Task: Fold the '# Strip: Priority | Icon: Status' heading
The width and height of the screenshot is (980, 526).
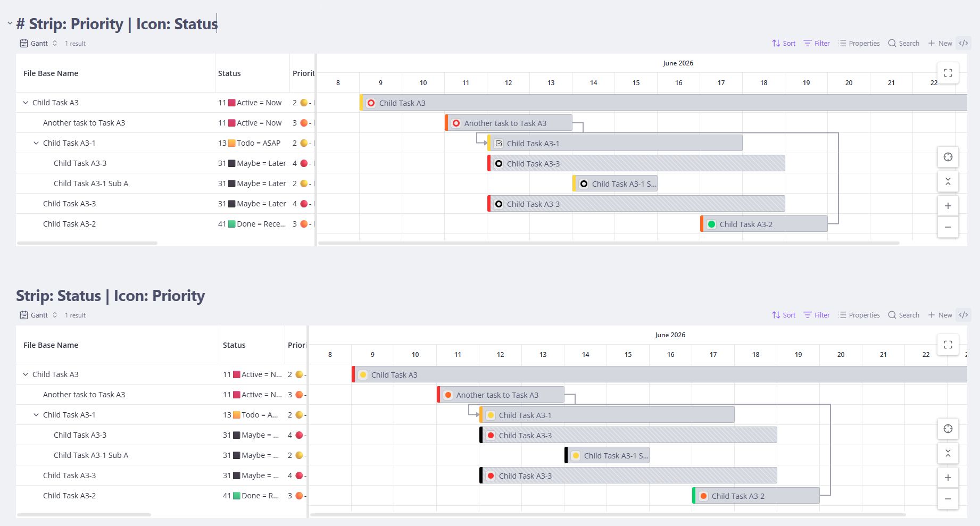Action: [x=10, y=23]
